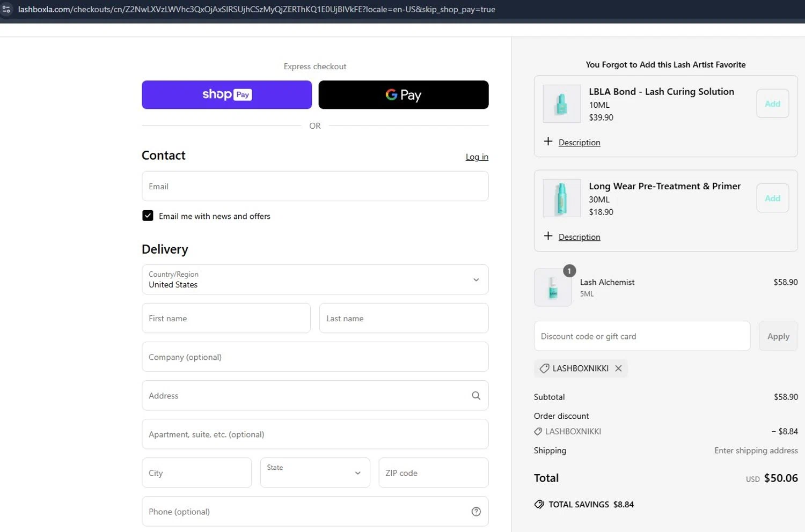This screenshot has width=805, height=532.
Task: Click the Apply discount button
Action: (778, 336)
